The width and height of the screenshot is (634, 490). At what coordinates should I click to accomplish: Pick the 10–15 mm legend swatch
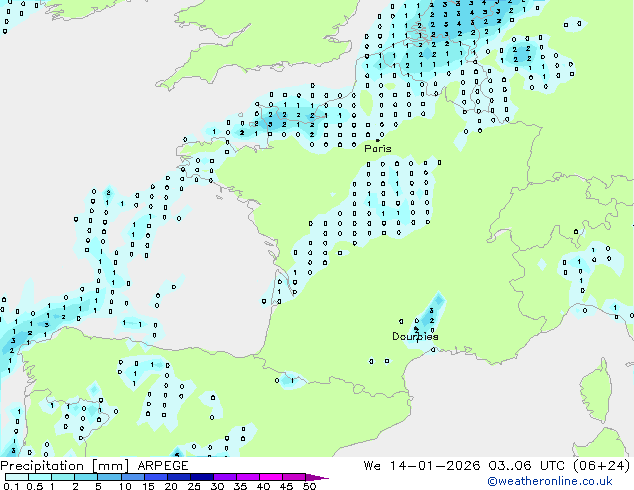132,477
